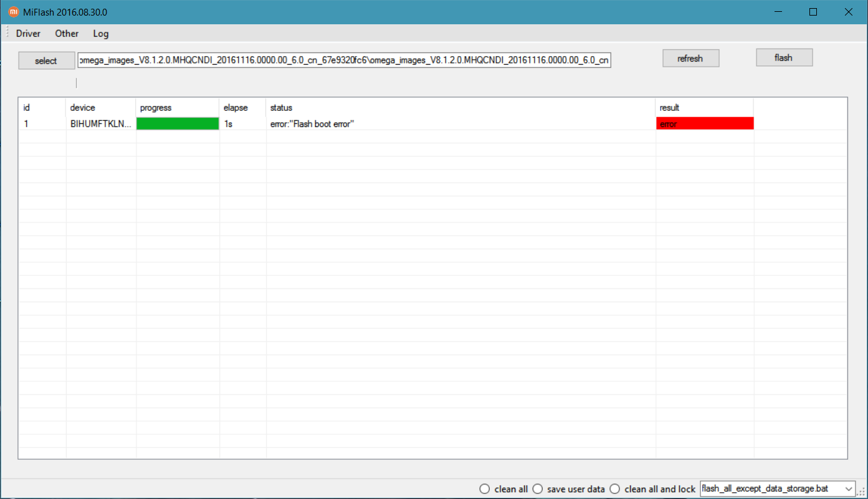Click the progress column header
Screen dimensions: 868x499
178,108
